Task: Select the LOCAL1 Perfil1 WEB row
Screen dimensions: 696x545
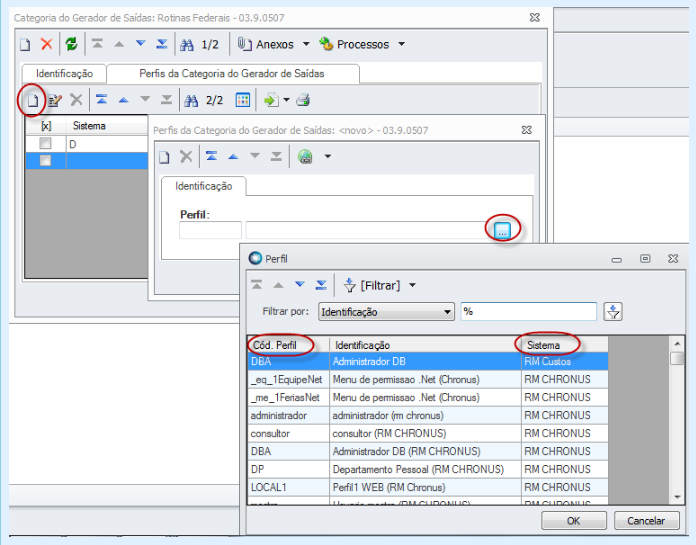Action: [428, 488]
